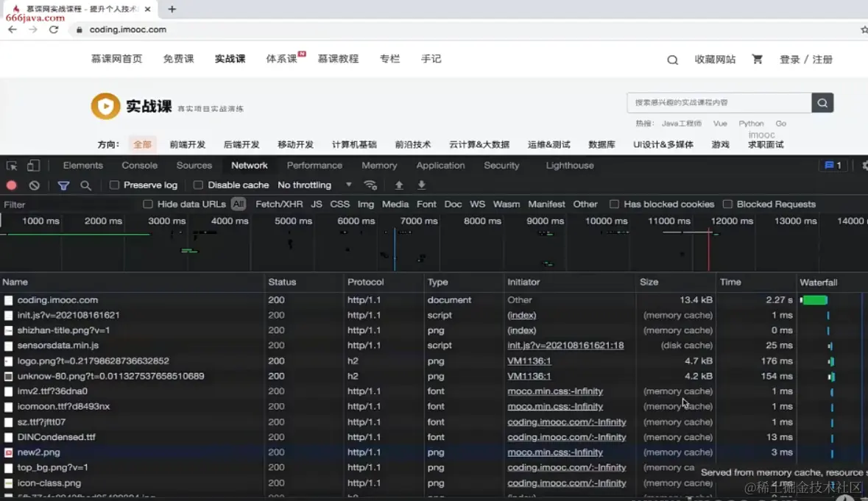Screen dimensions: 868x501
Task: Toggle the device toolbar icon
Action: click(33, 166)
